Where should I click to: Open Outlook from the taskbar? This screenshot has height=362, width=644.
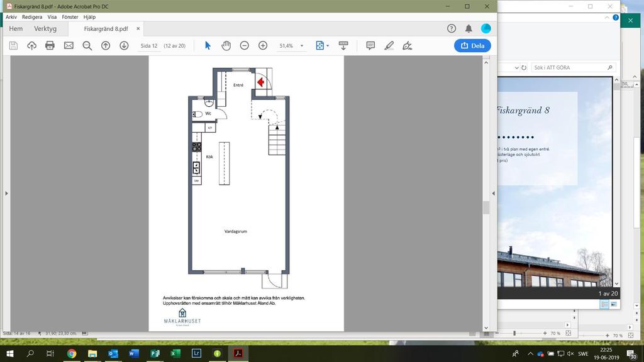point(113,353)
